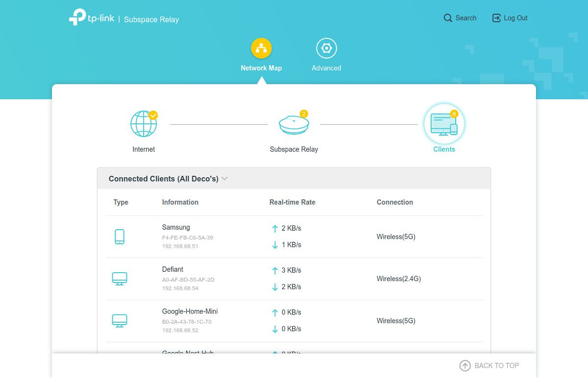Click the Real-time Rate column header
The image size is (588, 378).
293,202
